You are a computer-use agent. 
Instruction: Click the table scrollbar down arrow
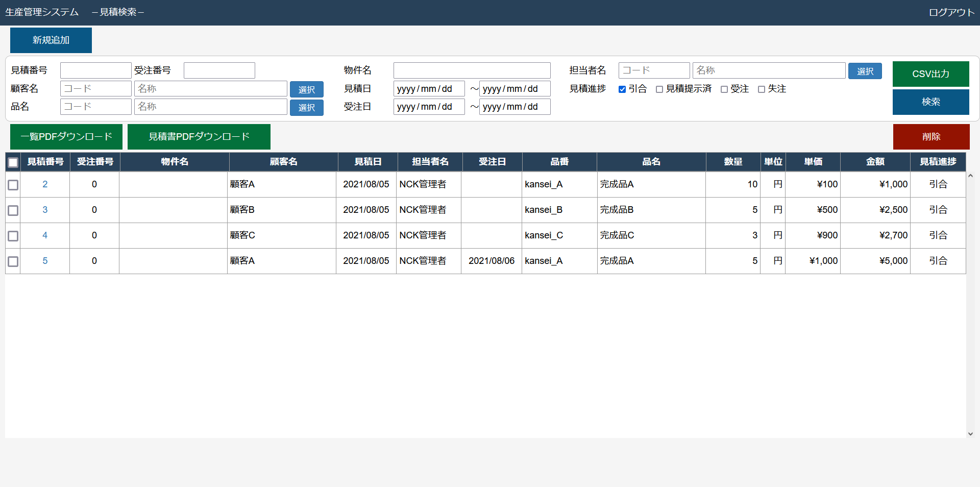970,434
